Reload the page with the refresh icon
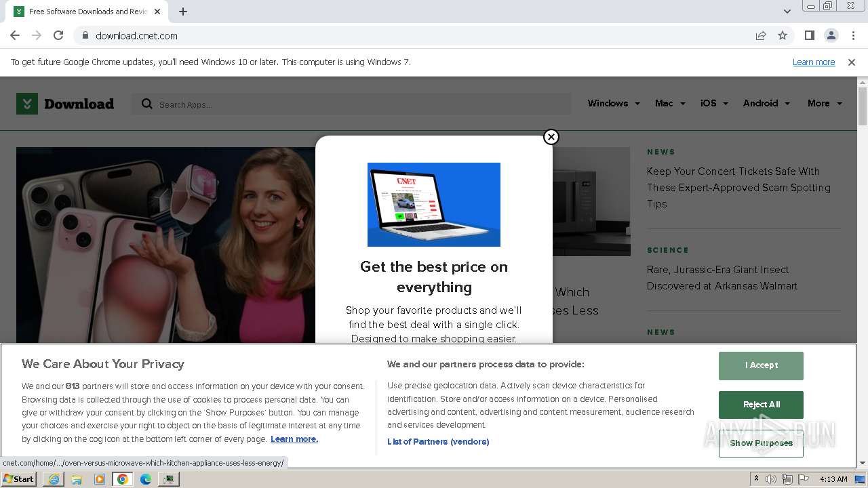This screenshot has width=868, height=488. (x=58, y=35)
